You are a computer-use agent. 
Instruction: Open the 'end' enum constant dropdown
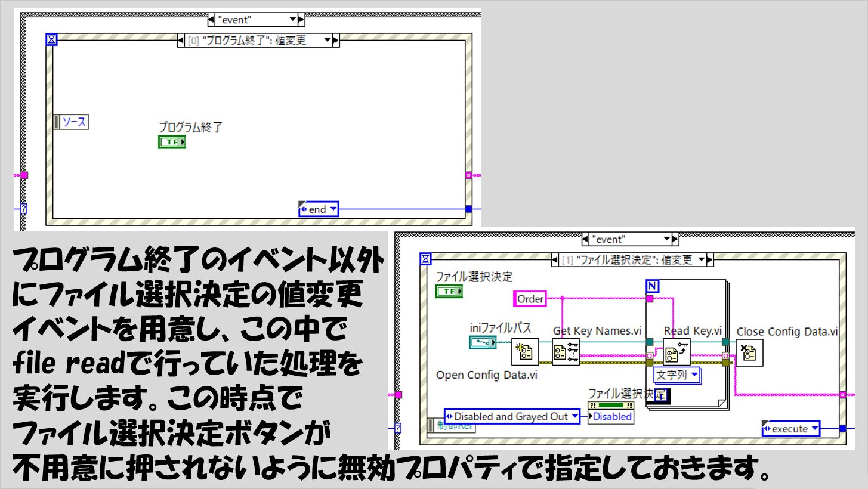(332, 209)
